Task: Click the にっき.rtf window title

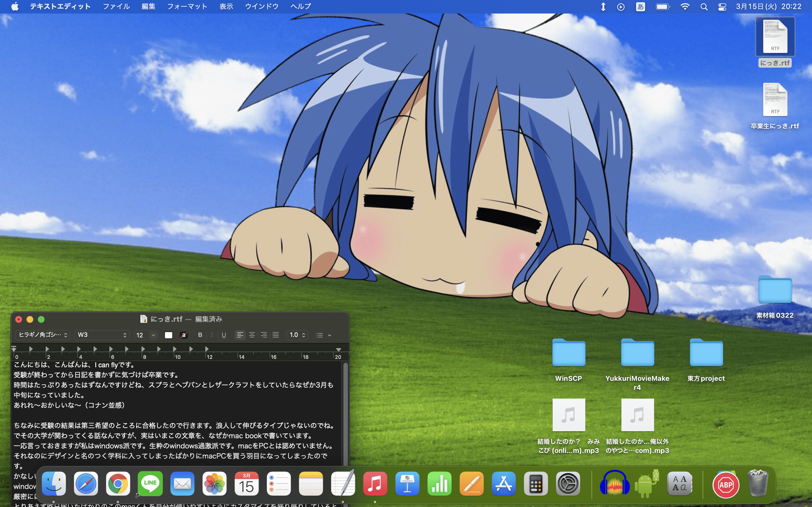Action: 166,319
